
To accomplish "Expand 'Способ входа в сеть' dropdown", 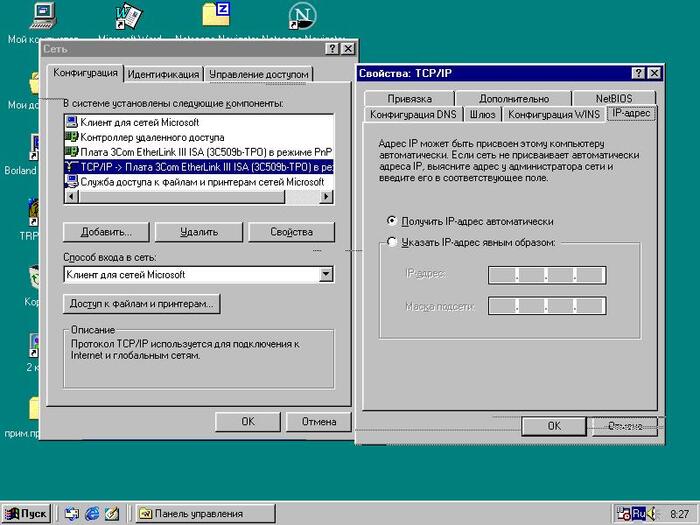I will [x=325, y=274].
